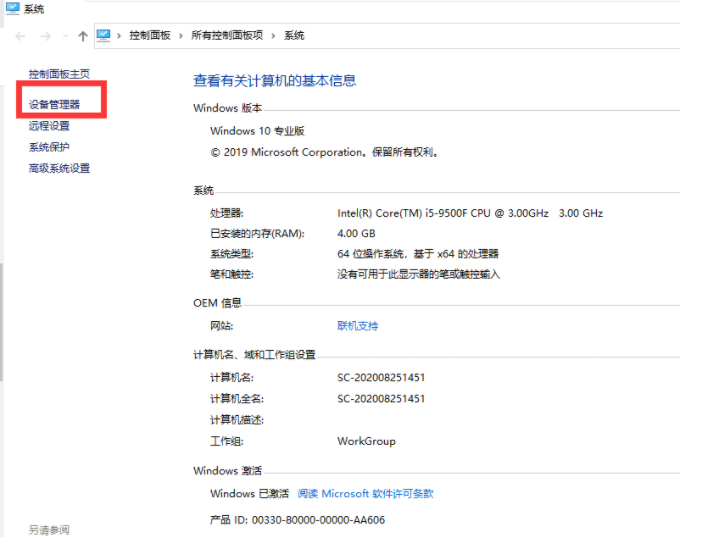717x537 pixels.
Task: Select 控制面板 in the address breadcrumb
Action: pos(150,36)
